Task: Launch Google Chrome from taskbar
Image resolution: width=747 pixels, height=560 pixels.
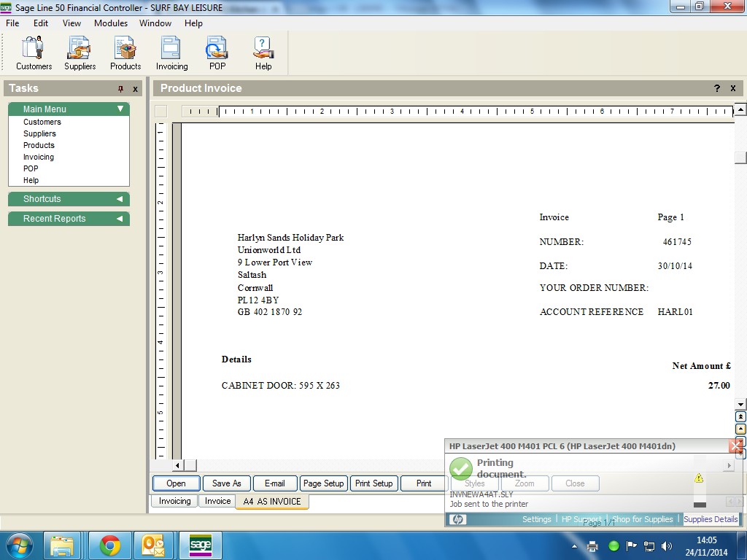Action: 109,545
